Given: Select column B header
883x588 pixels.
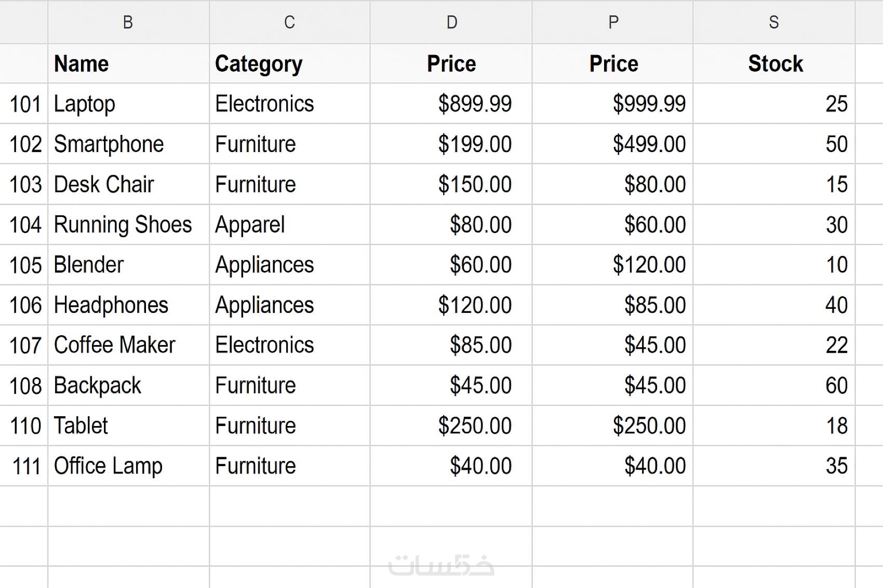Looking at the screenshot, I should (x=128, y=22).
